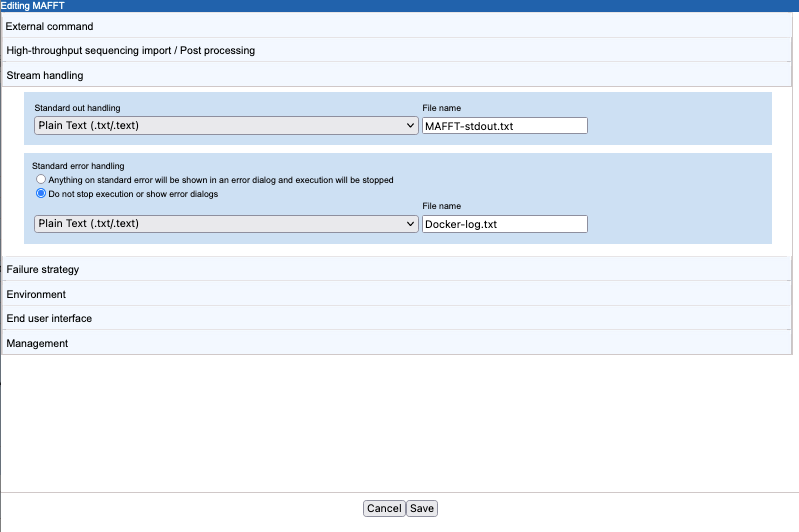Screen dimensions: 799x532
Task: Select 'Do not stop execution or show error dialogs'
Action: [41, 194]
